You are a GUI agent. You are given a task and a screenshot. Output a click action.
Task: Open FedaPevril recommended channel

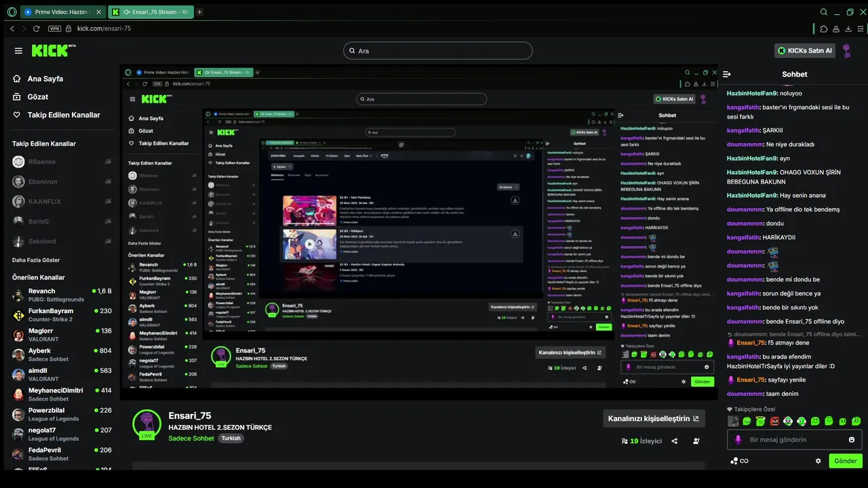coord(61,454)
